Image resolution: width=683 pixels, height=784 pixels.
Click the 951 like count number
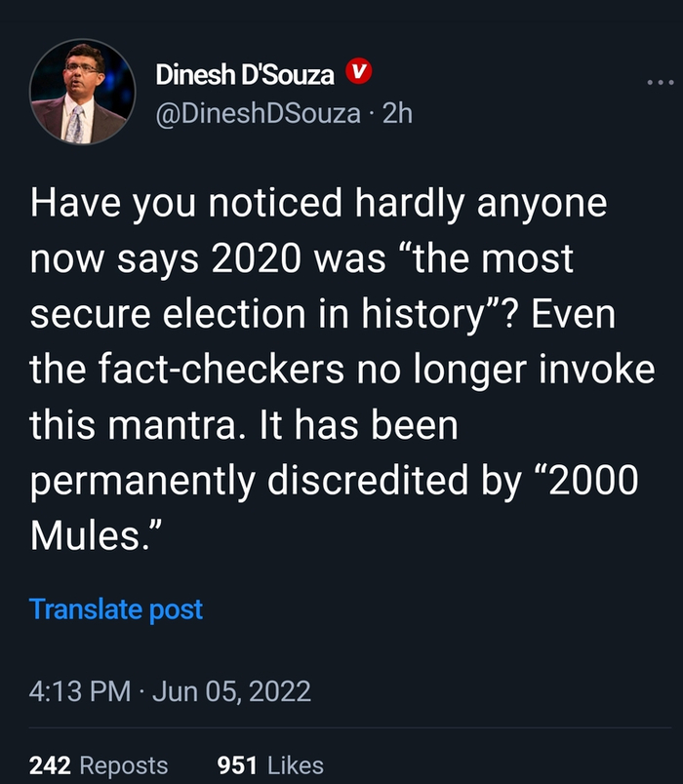click(x=235, y=766)
